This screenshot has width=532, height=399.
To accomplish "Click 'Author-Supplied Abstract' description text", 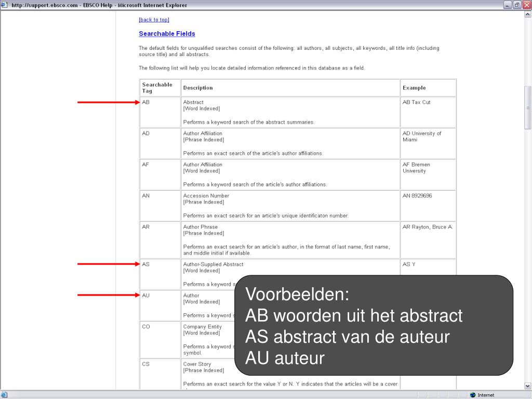I will point(213,264).
